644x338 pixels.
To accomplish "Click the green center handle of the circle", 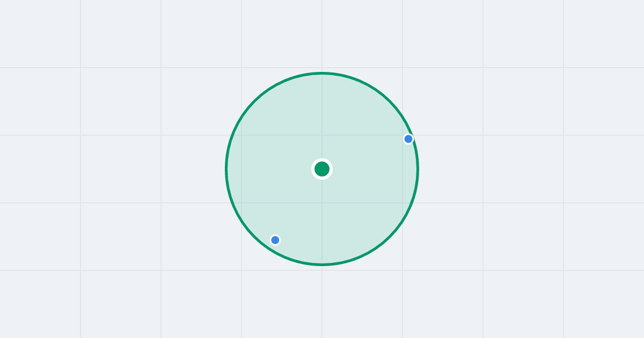I will pos(322,169).
